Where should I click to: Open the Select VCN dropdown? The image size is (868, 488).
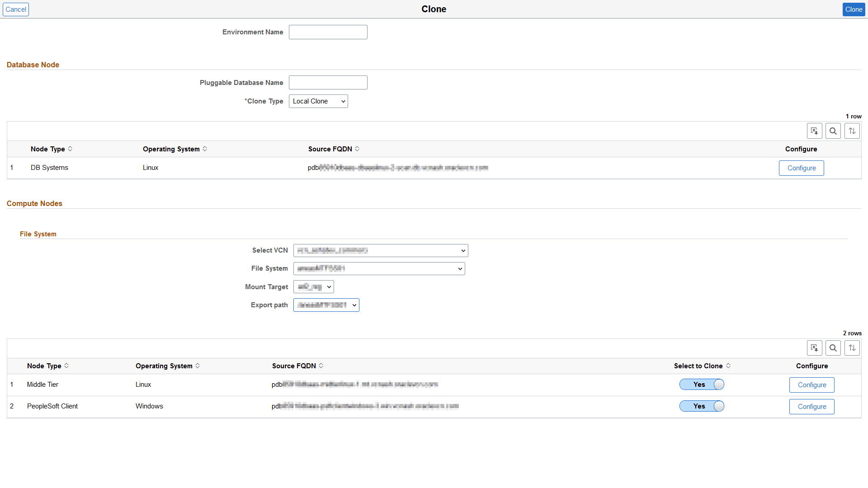coord(380,250)
